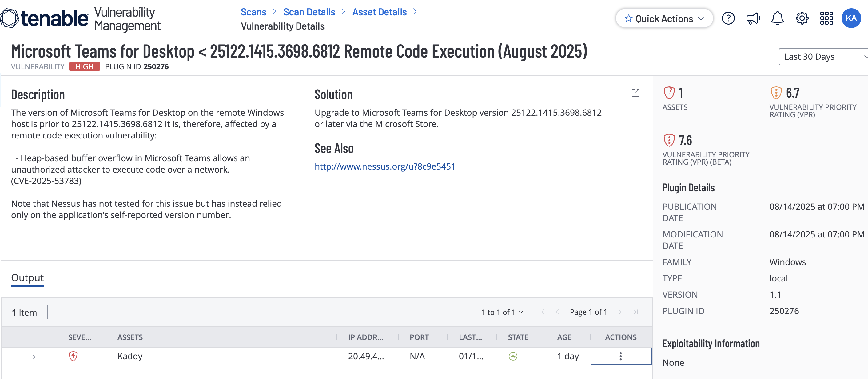Open the notifications bell
This screenshot has width=868, height=379.
777,18
